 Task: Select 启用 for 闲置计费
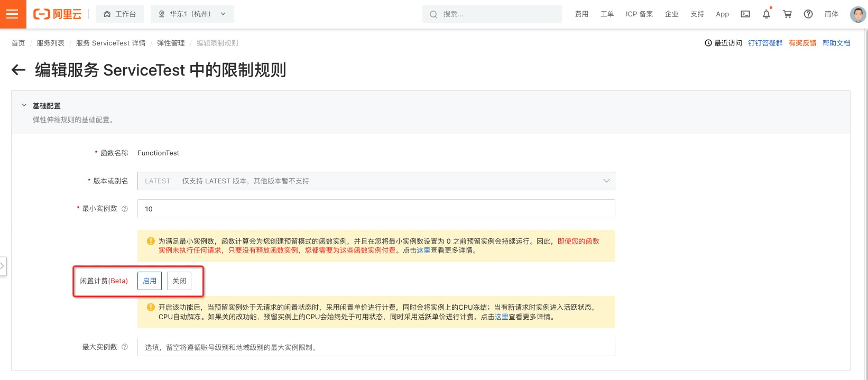(x=150, y=281)
